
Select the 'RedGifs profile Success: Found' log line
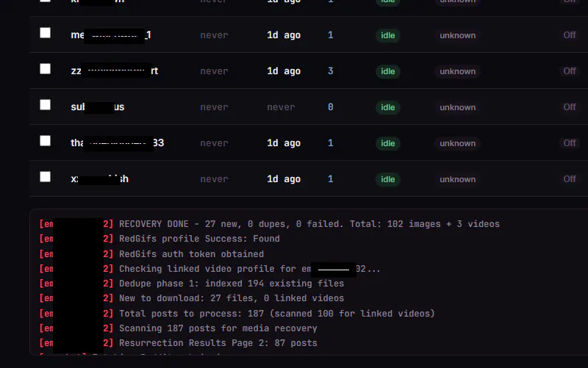point(159,239)
